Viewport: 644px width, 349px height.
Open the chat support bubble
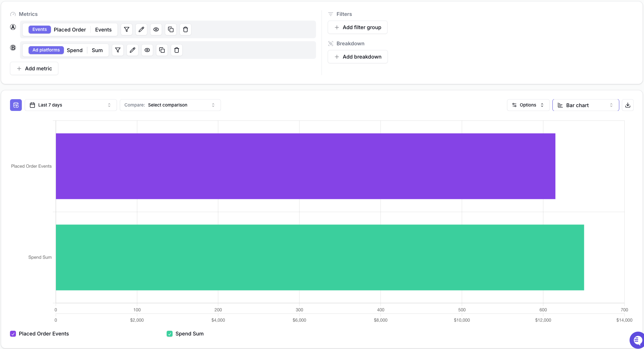(x=637, y=340)
